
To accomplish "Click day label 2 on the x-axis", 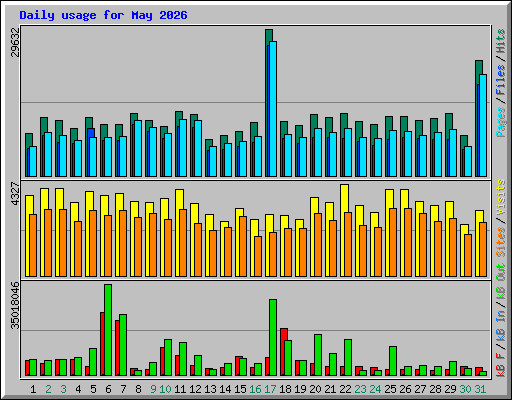I will (48, 389).
